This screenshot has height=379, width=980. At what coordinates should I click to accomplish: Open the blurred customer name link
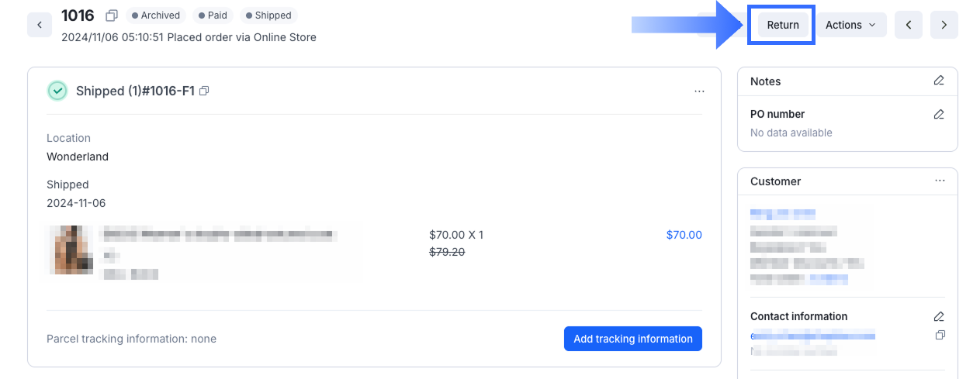pyautogui.click(x=782, y=213)
